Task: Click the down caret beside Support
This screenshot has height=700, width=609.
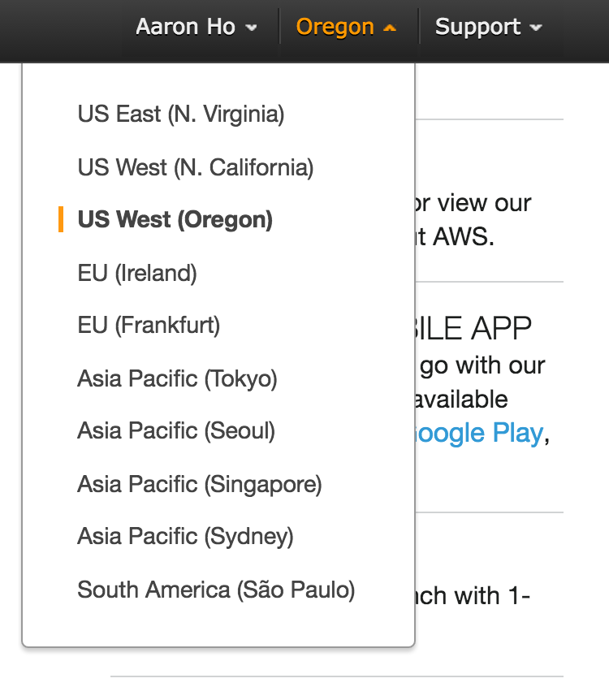Action: 535,28
